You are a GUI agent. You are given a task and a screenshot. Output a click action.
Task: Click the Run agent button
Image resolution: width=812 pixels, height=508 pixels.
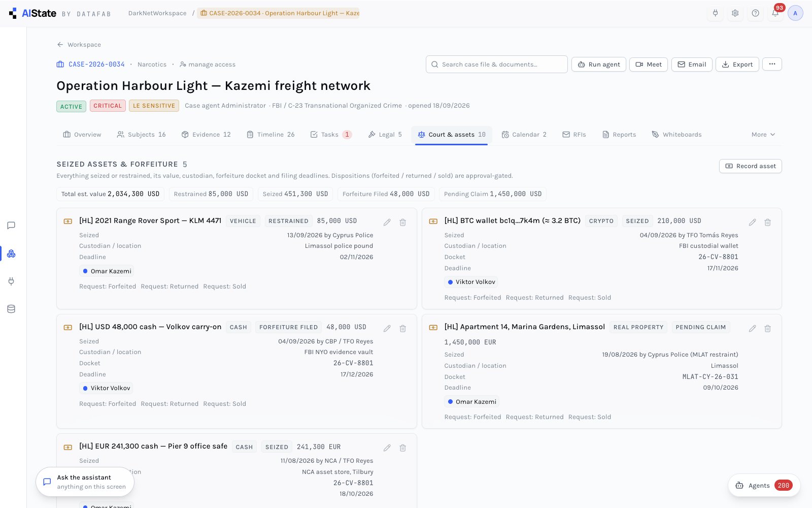click(599, 65)
